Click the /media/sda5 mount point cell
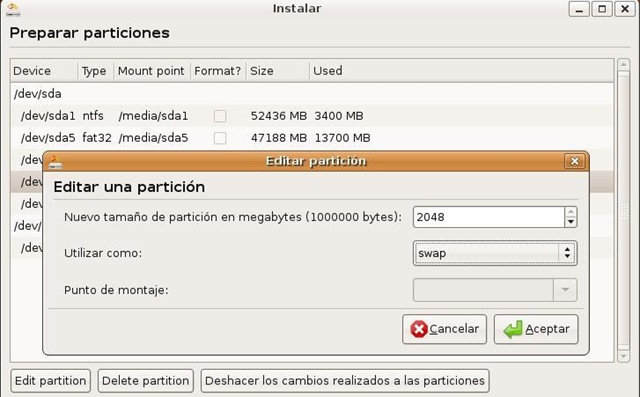 coord(153,138)
